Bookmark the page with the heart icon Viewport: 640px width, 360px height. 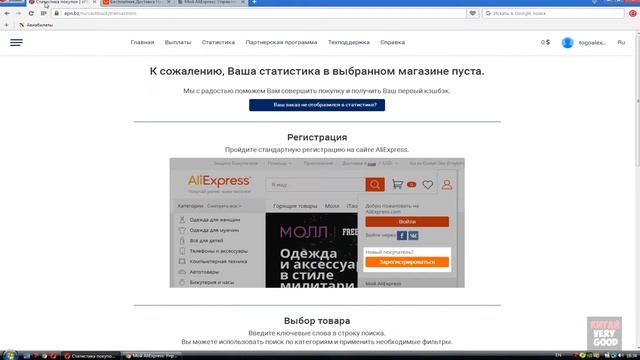coord(472,13)
